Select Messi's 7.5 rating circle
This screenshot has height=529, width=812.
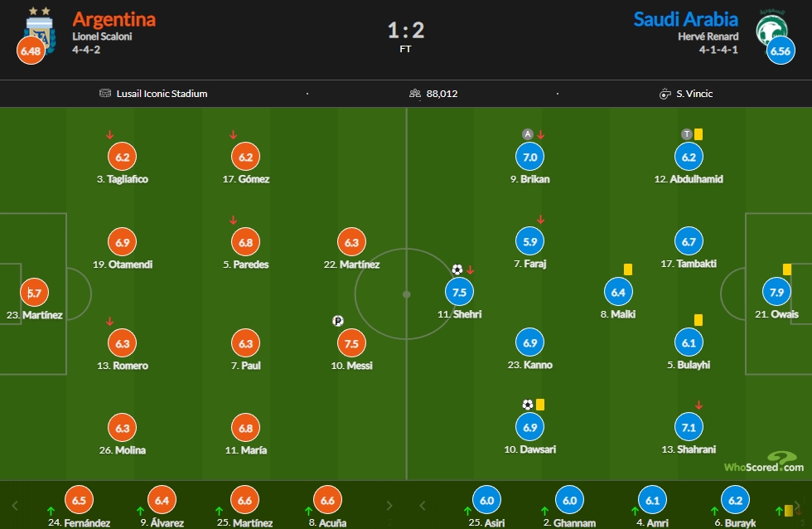click(x=351, y=343)
